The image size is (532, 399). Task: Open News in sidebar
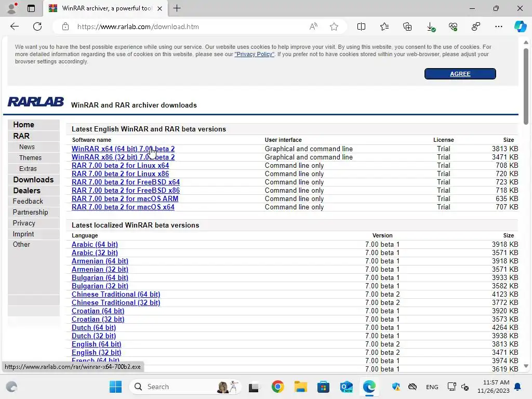[x=27, y=147]
